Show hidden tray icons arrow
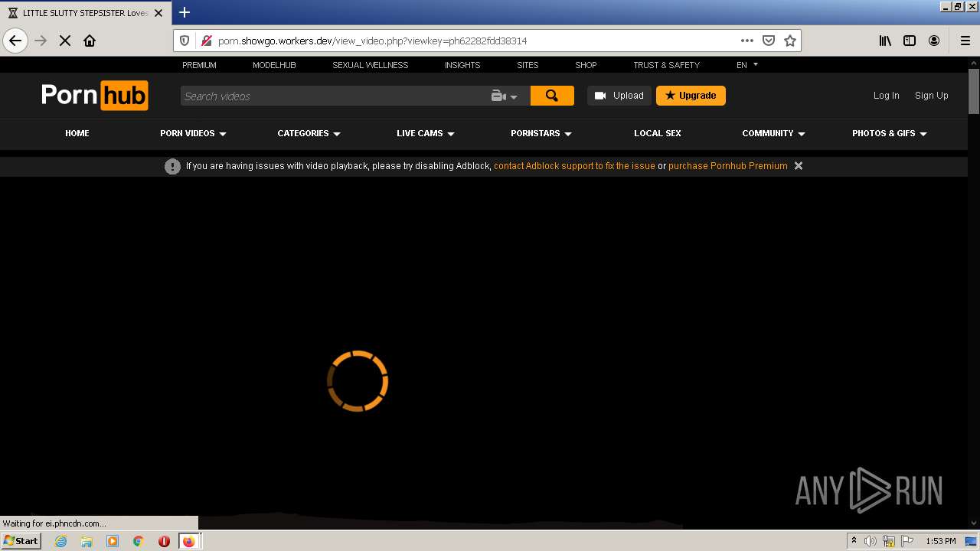 pyautogui.click(x=854, y=540)
